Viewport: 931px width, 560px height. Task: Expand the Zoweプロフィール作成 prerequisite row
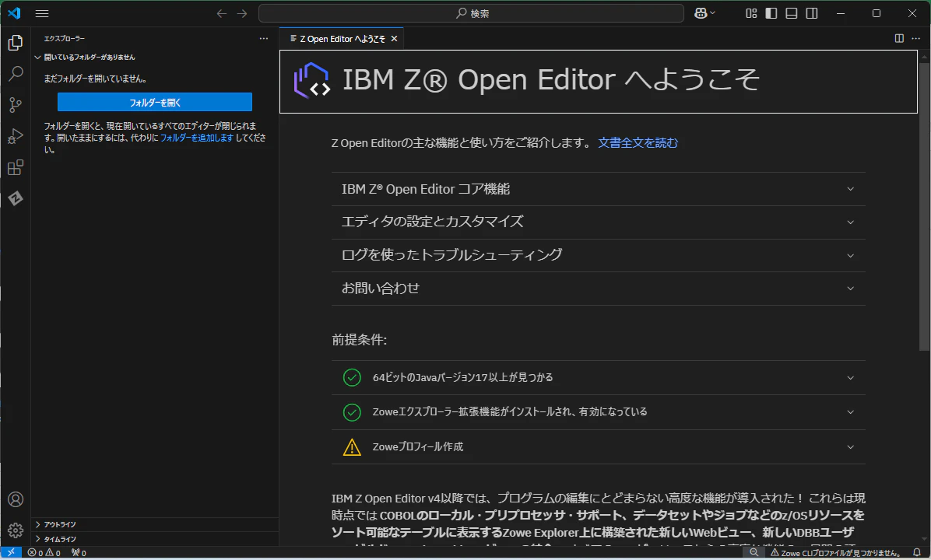click(599, 446)
